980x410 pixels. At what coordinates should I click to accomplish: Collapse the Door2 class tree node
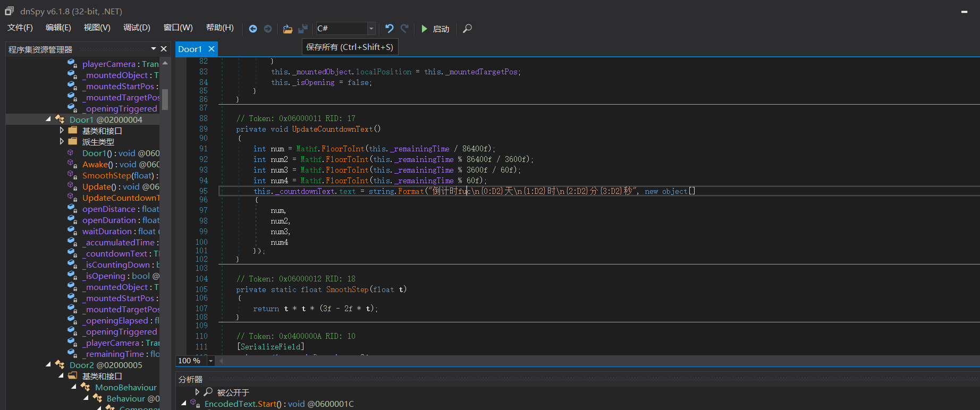tap(49, 365)
